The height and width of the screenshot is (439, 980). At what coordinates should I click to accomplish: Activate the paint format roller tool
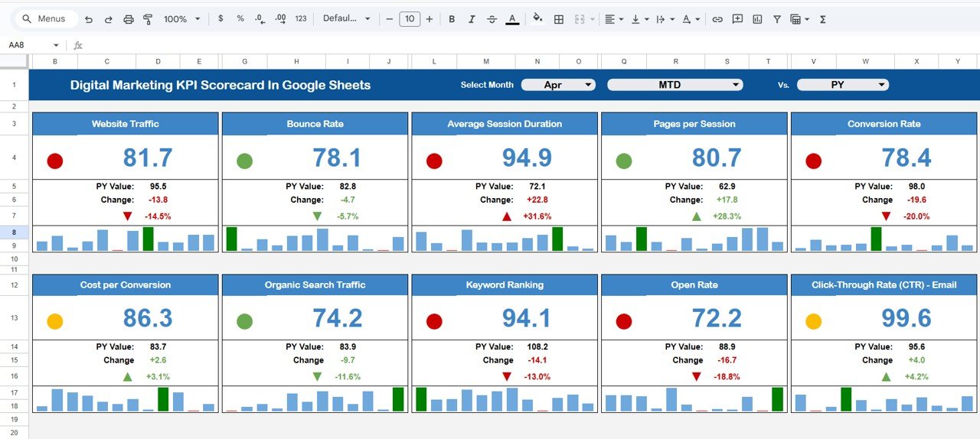pyautogui.click(x=148, y=19)
